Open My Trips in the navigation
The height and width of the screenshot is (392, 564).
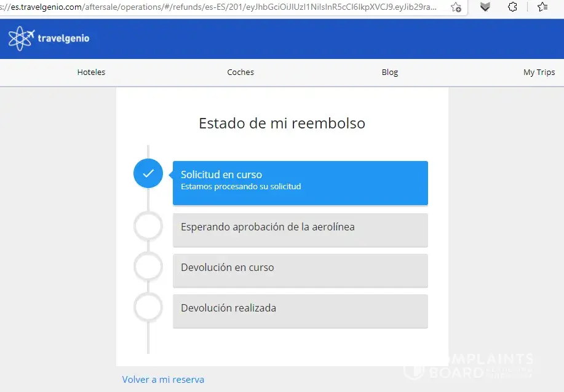(x=539, y=72)
